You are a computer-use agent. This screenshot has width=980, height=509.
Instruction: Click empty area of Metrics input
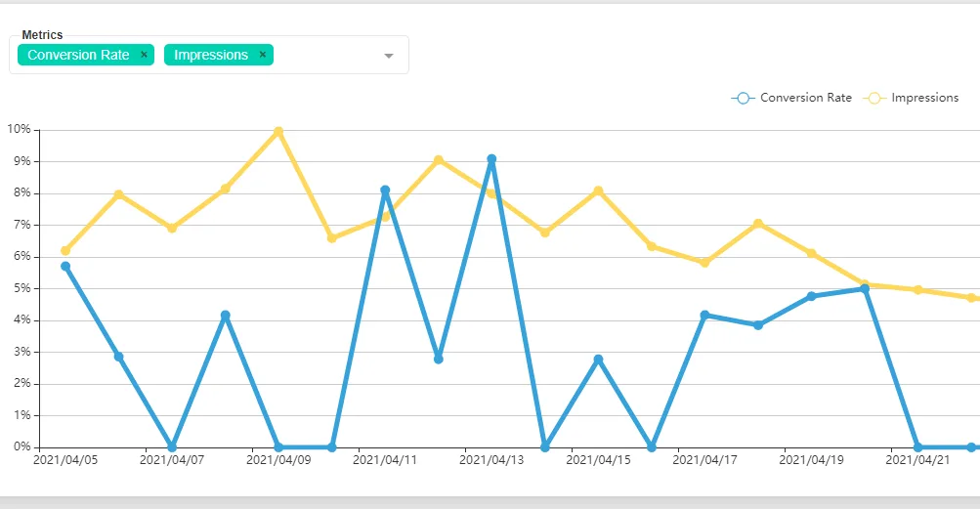point(325,55)
